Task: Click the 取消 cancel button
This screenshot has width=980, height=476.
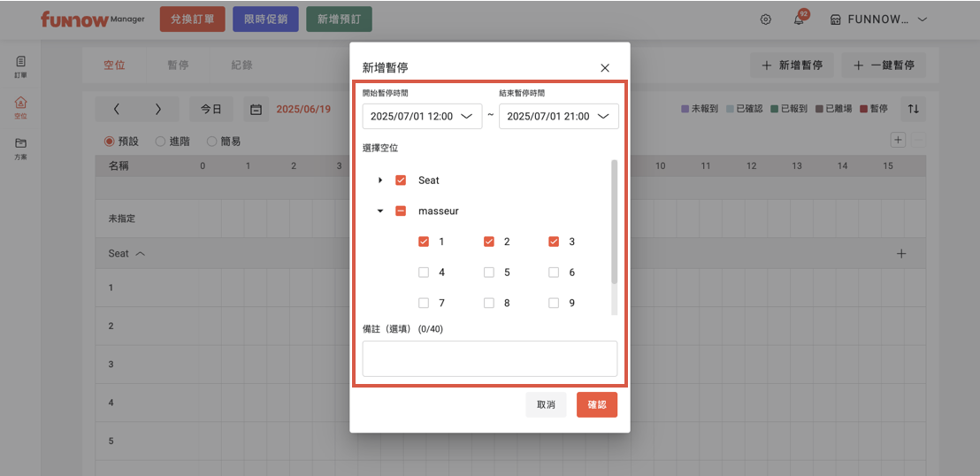Action: pos(546,404)
